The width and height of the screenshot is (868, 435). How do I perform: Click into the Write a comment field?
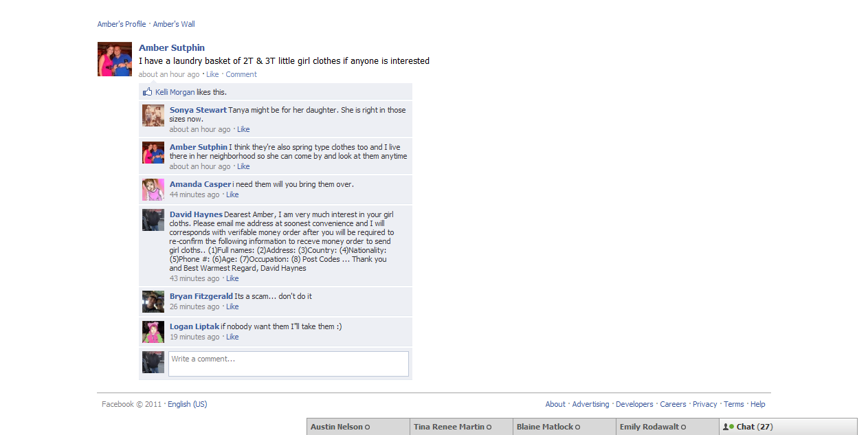pos(289,364)
